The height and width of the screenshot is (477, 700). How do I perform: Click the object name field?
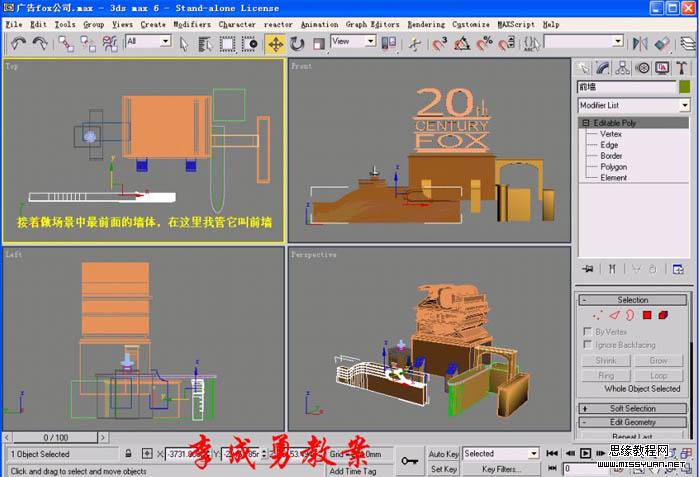pos(627,87)
